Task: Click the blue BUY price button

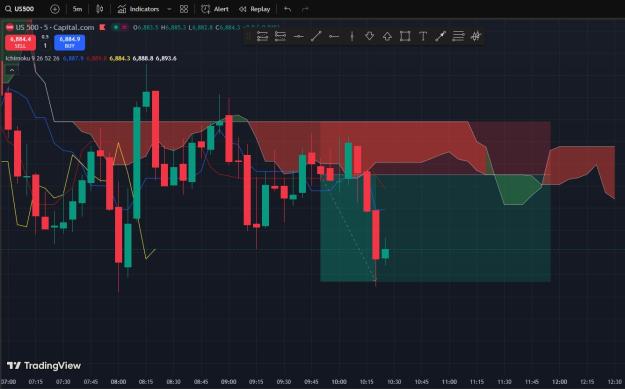Action: (x=69, y=42)
